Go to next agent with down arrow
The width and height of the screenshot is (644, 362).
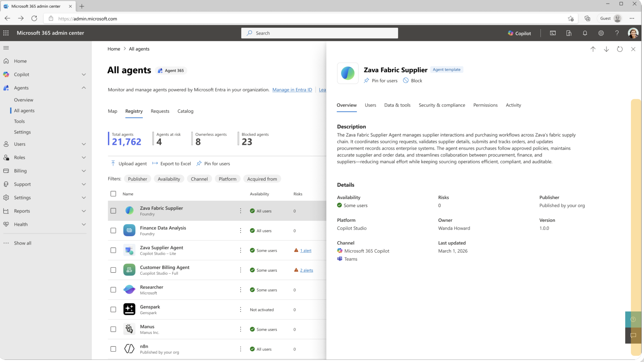point(606,49)
